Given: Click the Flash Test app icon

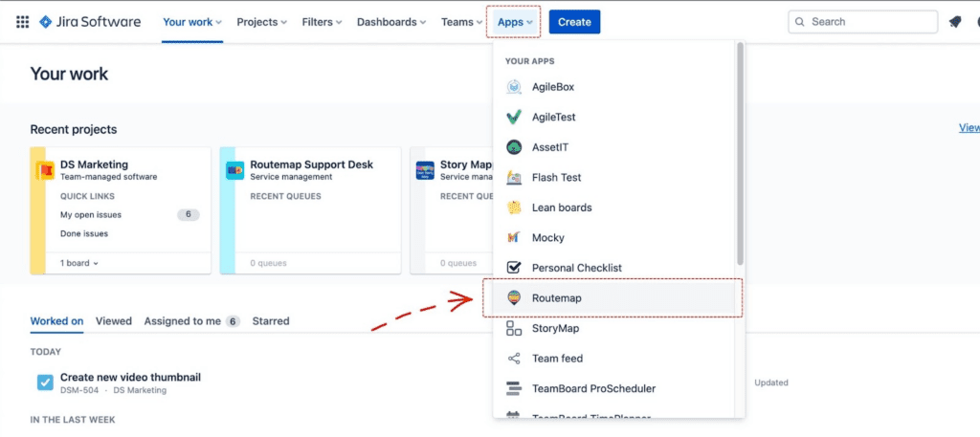Looking at the screenshot, I should (x=514, y=177).
